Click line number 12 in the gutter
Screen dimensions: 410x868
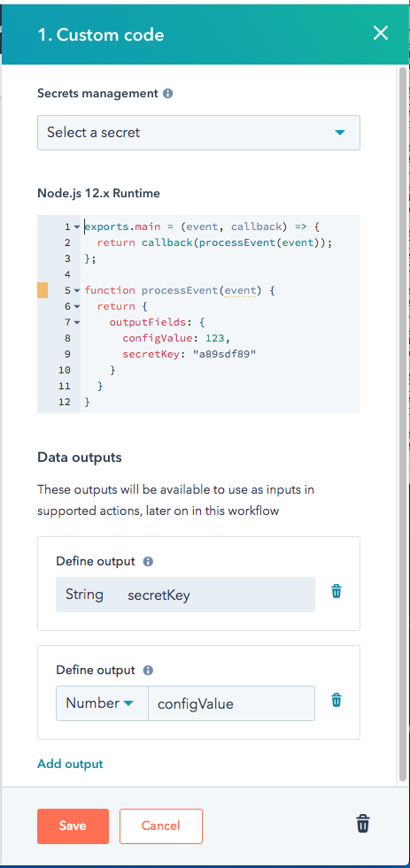pos(65,402)
